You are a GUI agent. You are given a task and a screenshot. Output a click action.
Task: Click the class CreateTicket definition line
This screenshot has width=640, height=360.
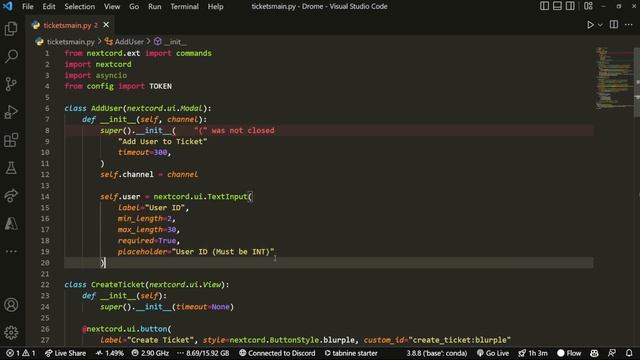click(x=147, y=285)
